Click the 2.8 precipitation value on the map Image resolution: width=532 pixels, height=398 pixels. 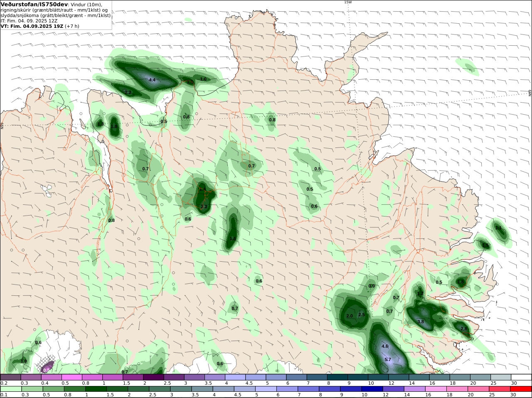coord(464,329)
